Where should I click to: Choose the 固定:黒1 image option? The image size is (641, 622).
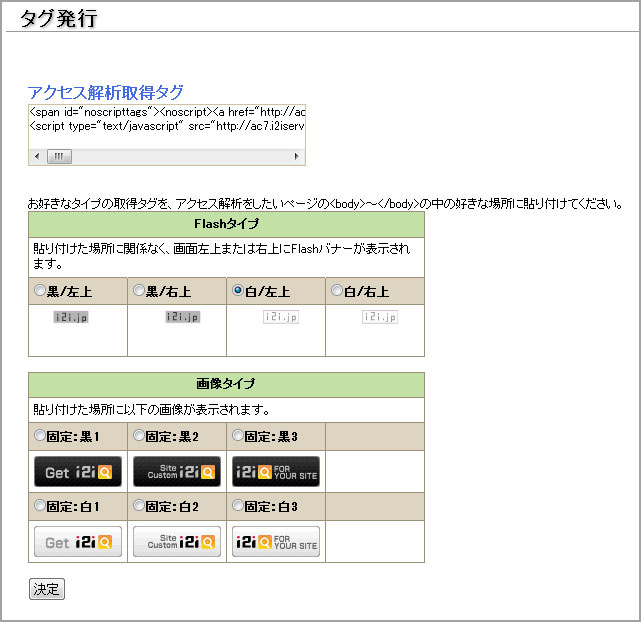(x=40, y=436)
